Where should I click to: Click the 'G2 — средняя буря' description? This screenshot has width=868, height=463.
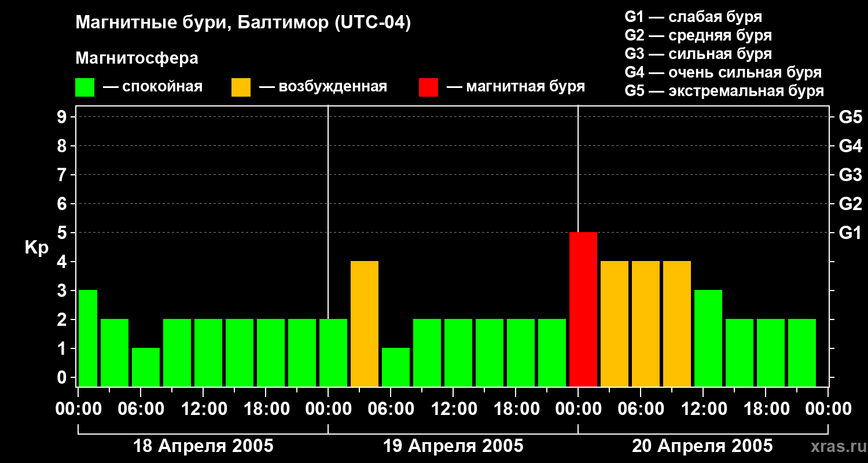(x=698, y=35)
